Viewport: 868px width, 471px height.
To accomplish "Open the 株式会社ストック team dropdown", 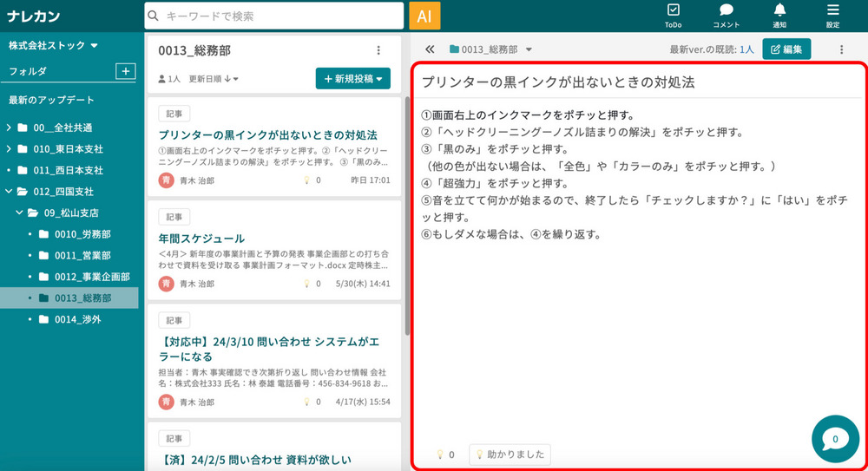I will pyautogui.click(x=53, y=45).
